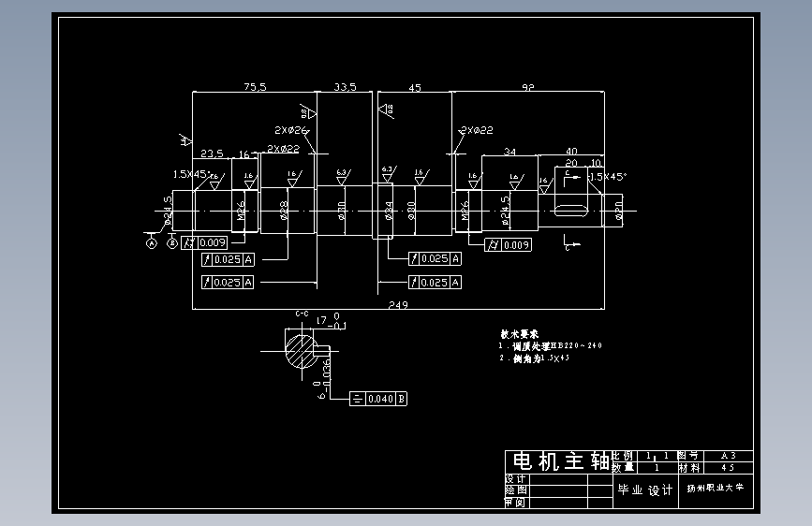
Task: Select the 1:1 scale value
Action: tap(657, 456)
